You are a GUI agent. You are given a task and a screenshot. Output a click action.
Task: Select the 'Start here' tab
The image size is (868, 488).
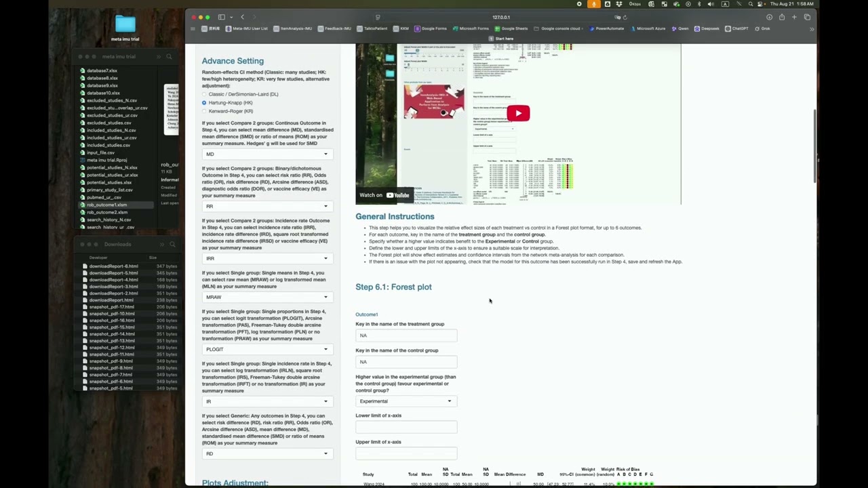point(500,39)
